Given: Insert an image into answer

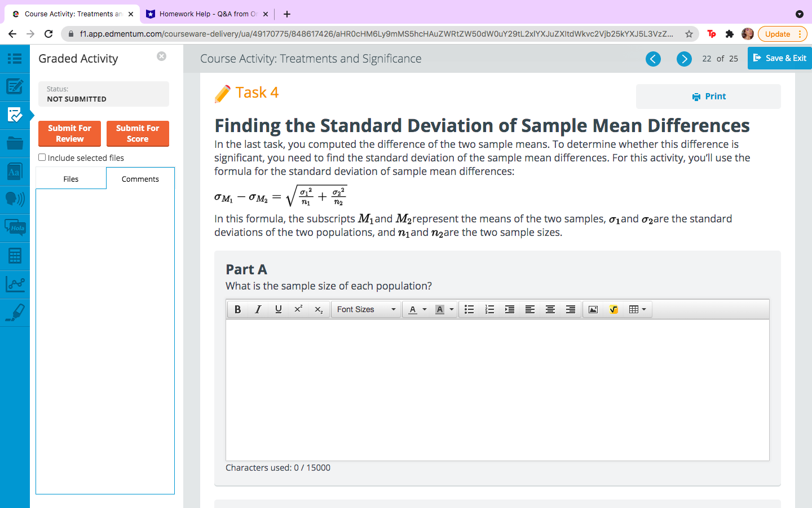Looking at the screenshot, I should tap(593, 309).
